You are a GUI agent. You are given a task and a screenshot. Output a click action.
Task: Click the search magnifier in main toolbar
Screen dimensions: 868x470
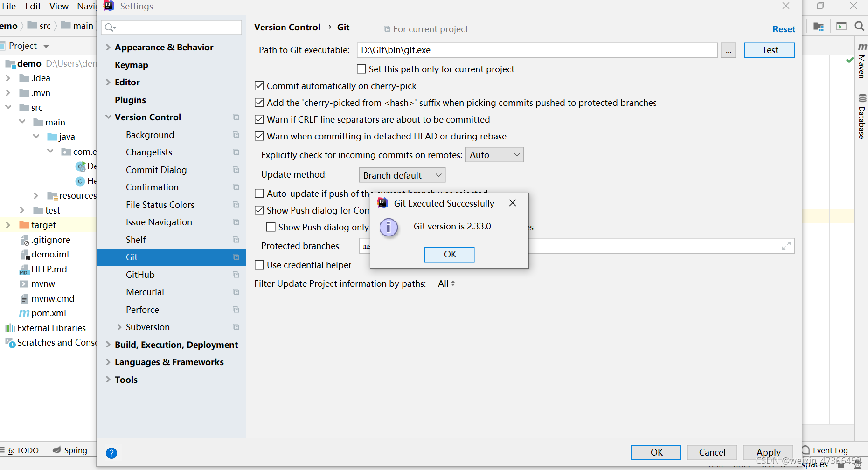pos(859,26)
